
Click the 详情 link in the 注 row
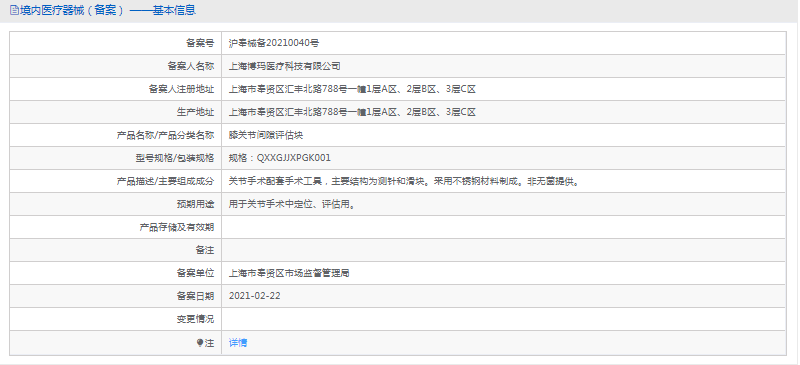(238, 343)
